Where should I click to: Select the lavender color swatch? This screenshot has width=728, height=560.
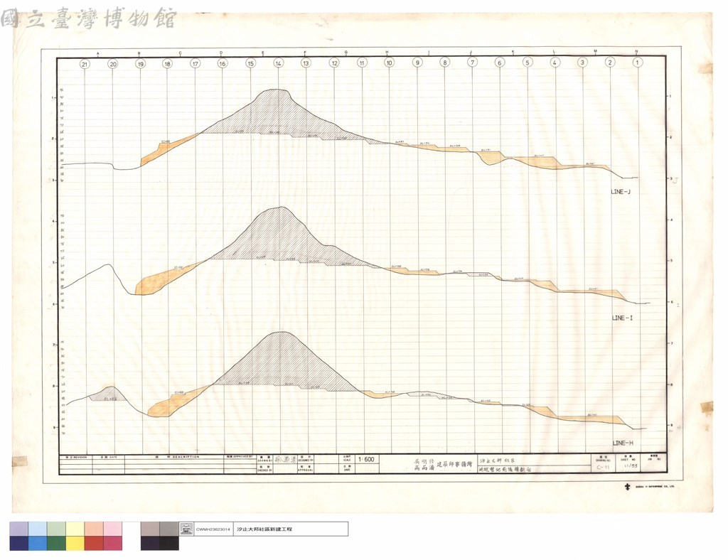tap(18, 529)
